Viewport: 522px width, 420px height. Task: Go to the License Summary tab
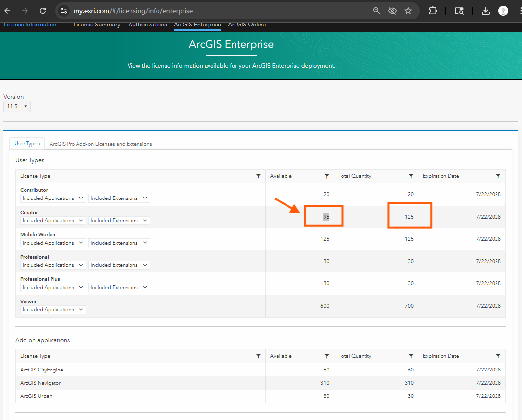[x=97, y=25]
